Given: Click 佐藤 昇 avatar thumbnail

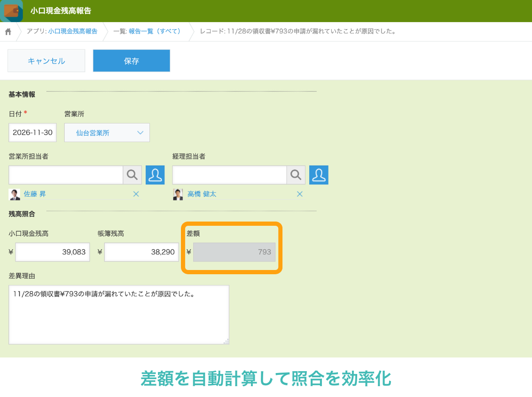Looking at the screenshot, I should point(14,194).
